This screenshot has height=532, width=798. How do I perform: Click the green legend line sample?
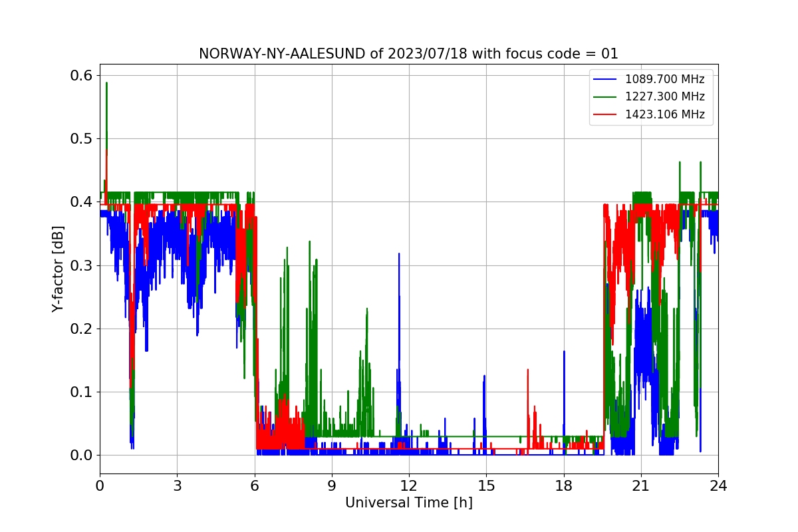[x=606, y=97]
